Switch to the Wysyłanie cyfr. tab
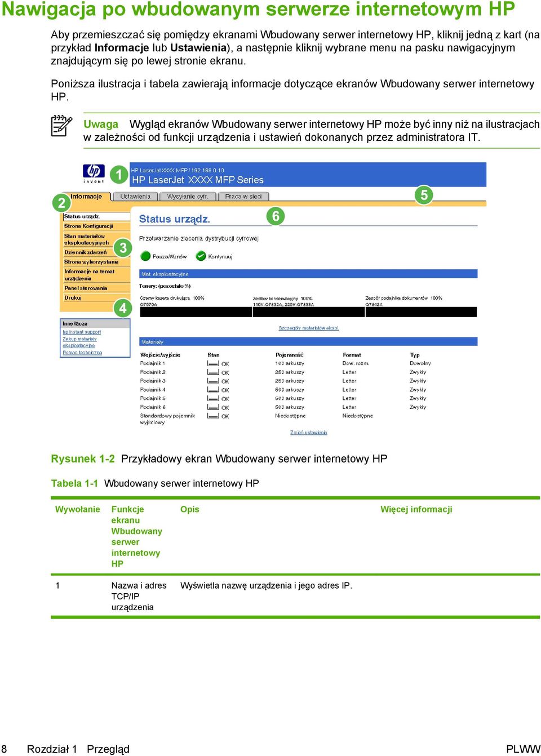Image resolution: width=541 pixels, height=756 pixels. click(188, 197)
